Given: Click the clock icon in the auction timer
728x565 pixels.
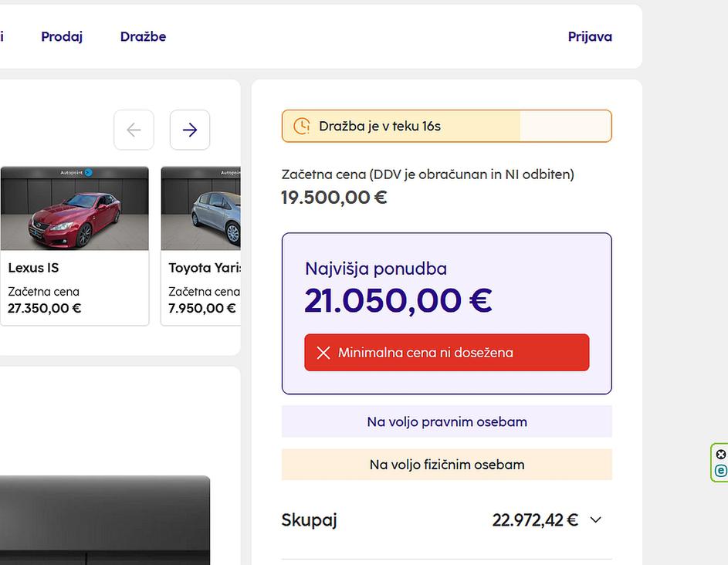Looking at the screenshot, I should (x=302, y=126).
